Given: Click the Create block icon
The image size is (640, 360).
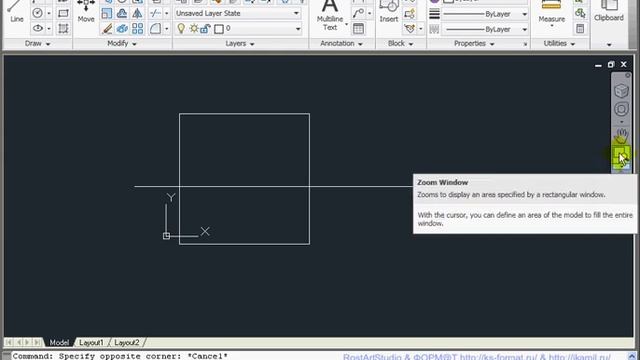Looking at the screenshot, I should click(x=409, y=13).
